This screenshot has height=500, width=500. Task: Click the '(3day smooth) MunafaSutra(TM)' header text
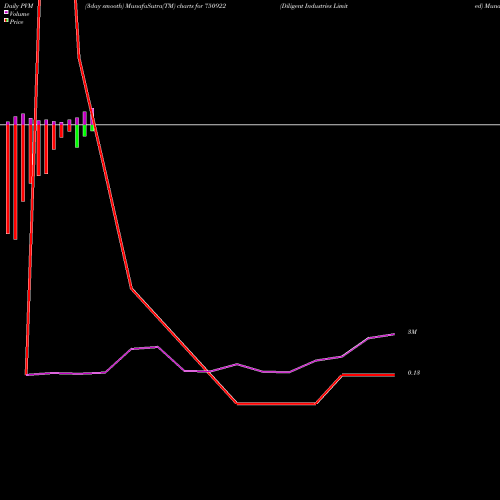coord(130,6)
